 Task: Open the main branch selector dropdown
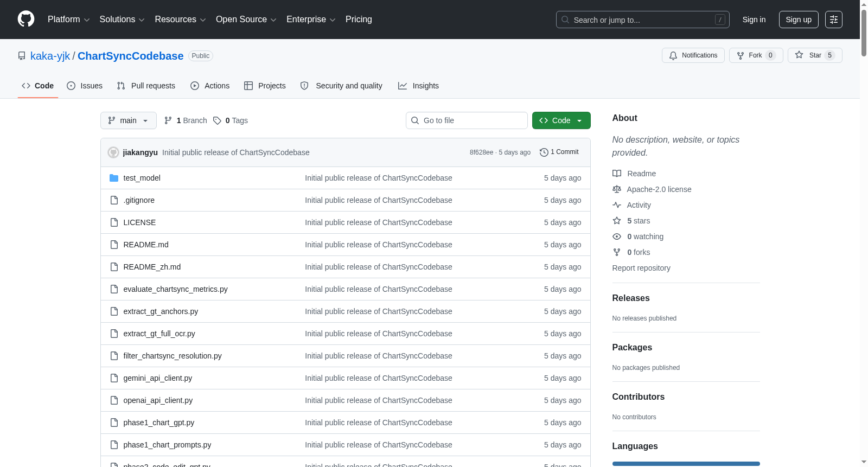click(129, 120)
